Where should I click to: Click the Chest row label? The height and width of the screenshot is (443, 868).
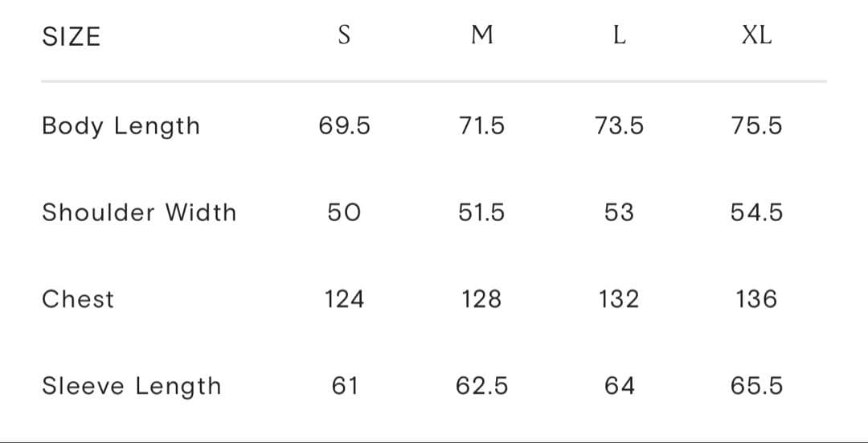coord(78,300)
